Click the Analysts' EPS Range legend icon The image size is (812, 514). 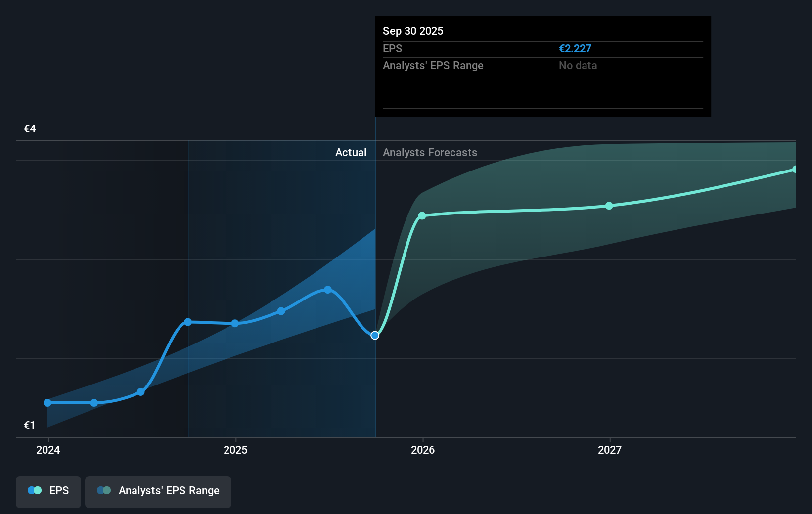tap(104, 490)
